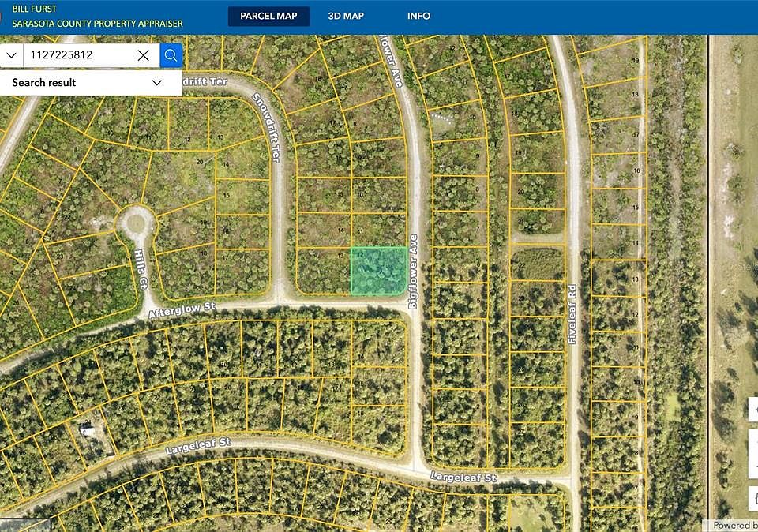
Task: Clear the parcel ID search text
Action: coord(144,55)
